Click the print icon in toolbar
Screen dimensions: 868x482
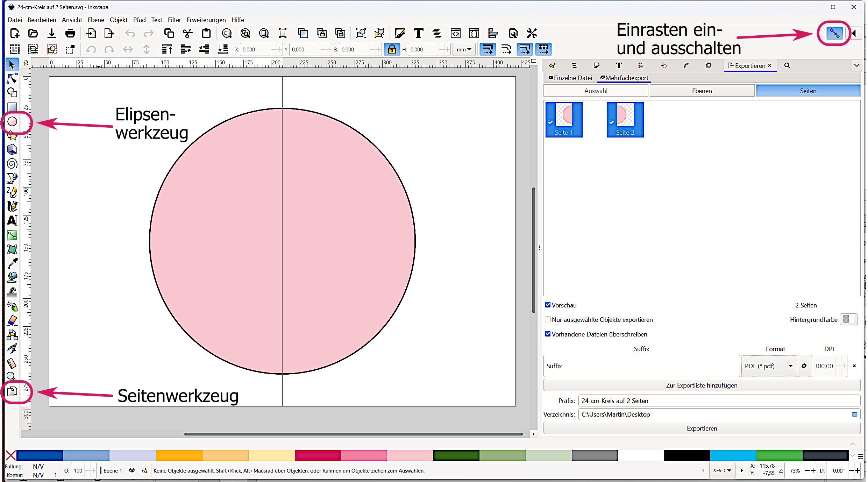pos(70,34)
